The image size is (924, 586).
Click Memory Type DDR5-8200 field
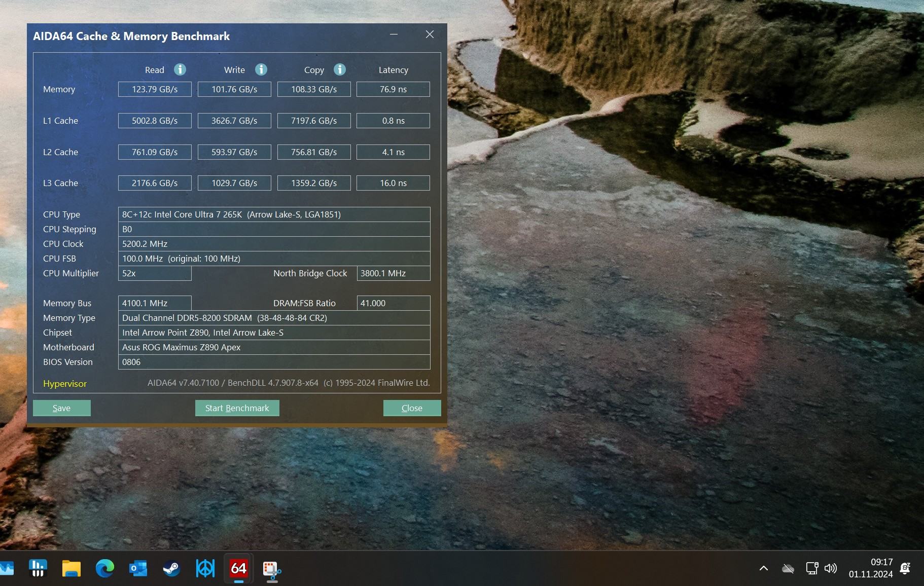click(274, 318)
